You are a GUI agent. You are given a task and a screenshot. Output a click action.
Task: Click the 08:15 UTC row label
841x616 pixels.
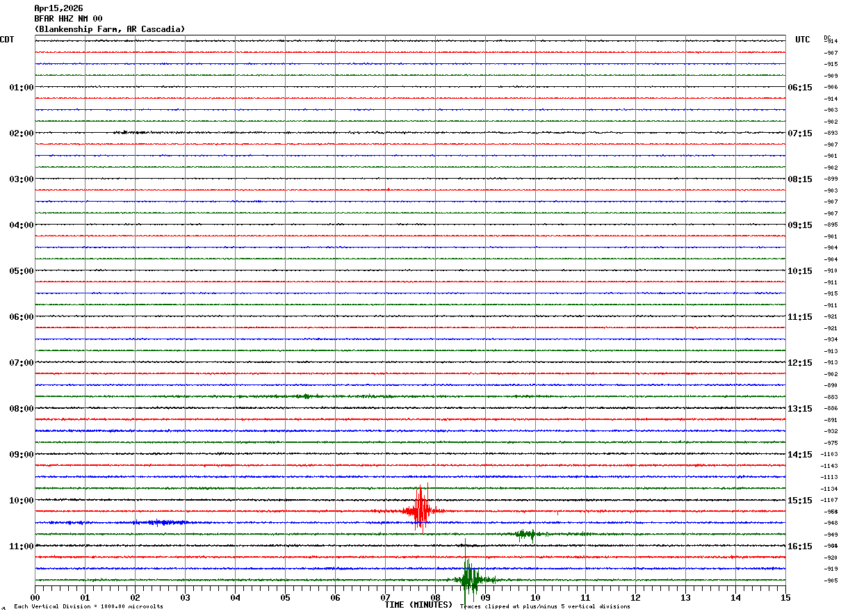[x=800, y=179]
